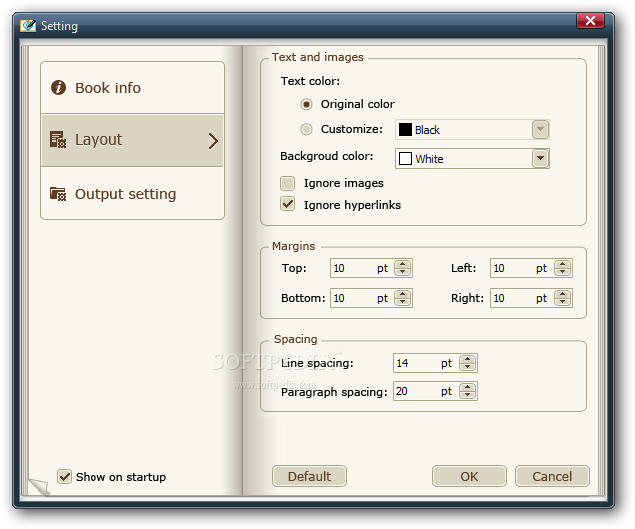Select Original color radio button
This screenshot has height=529, width=635.
pos(307,105)
